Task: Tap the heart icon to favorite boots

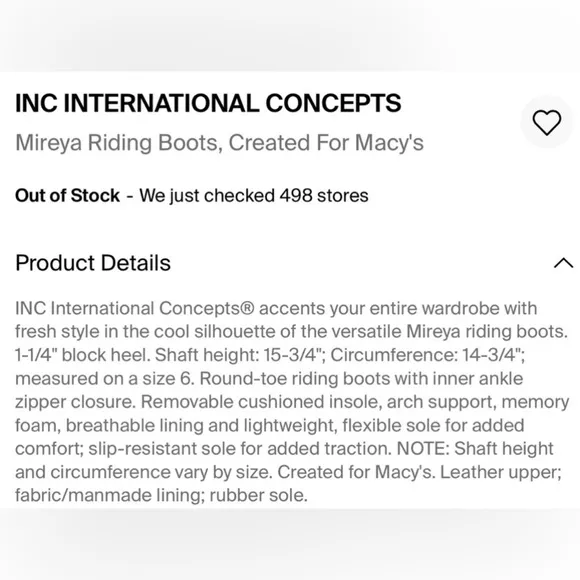Action: click(546, 122)
